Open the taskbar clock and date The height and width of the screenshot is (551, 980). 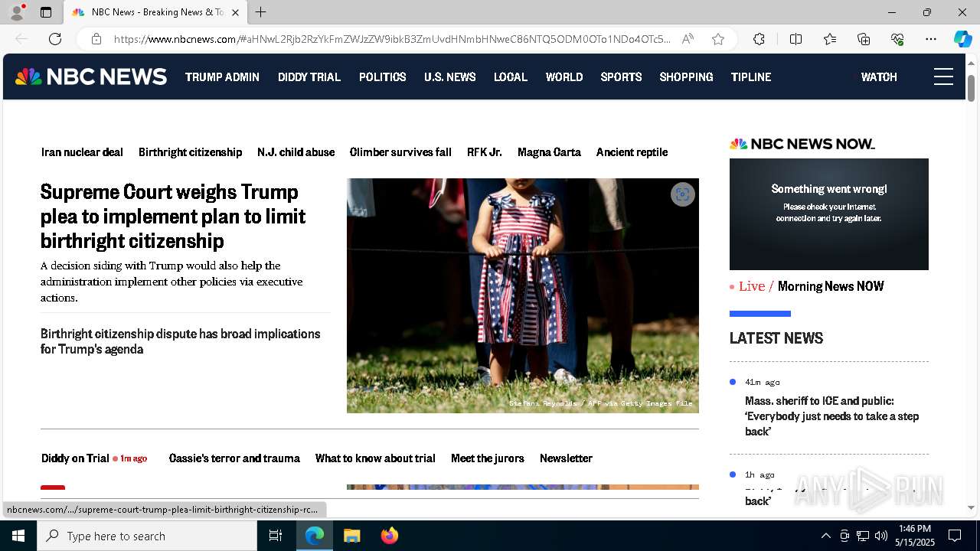[x=915, y=536]
